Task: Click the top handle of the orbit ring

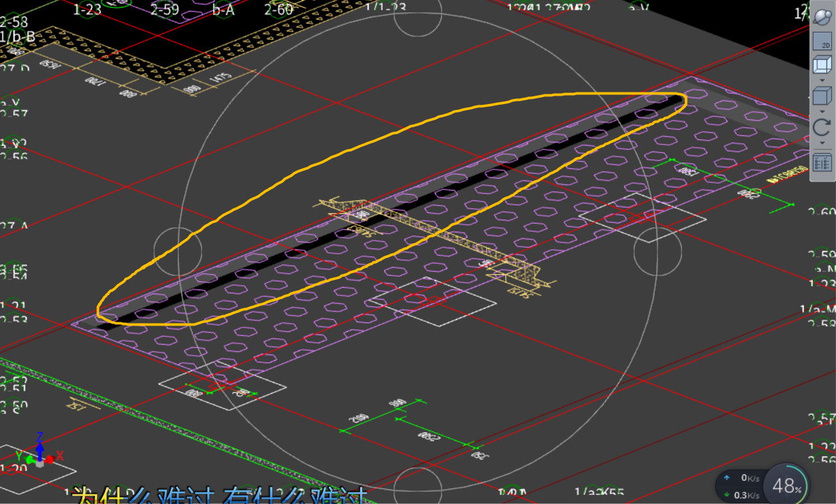Action: [417, 12]
